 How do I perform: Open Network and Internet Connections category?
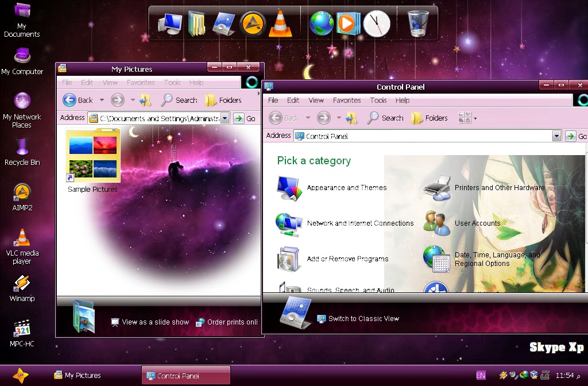click(345, 223)
